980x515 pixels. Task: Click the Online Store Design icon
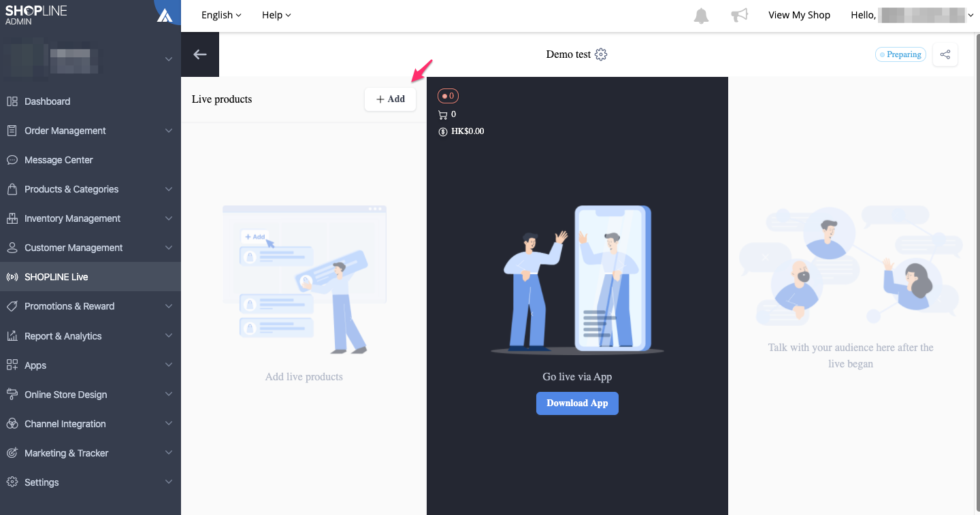(x=12, y=395)
